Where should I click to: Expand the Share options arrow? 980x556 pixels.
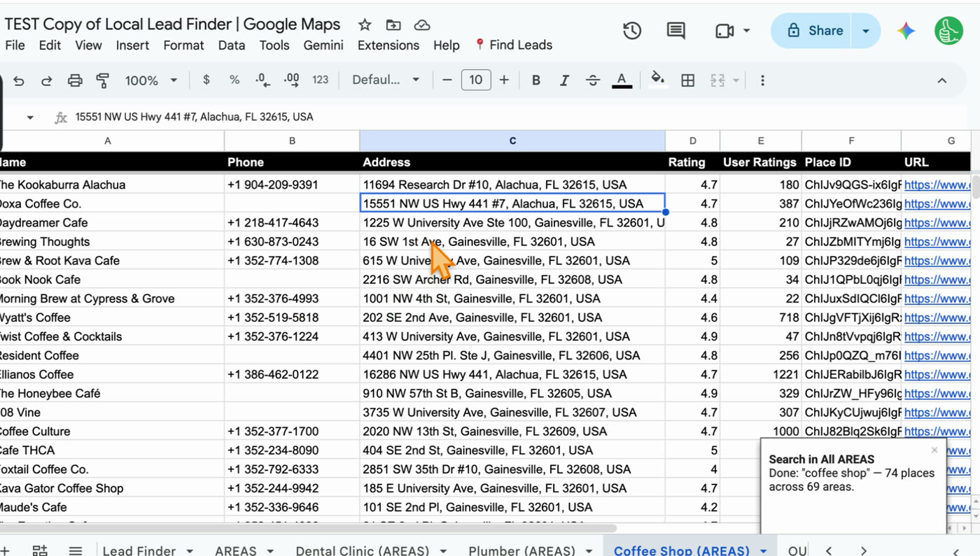coord(866,31)
